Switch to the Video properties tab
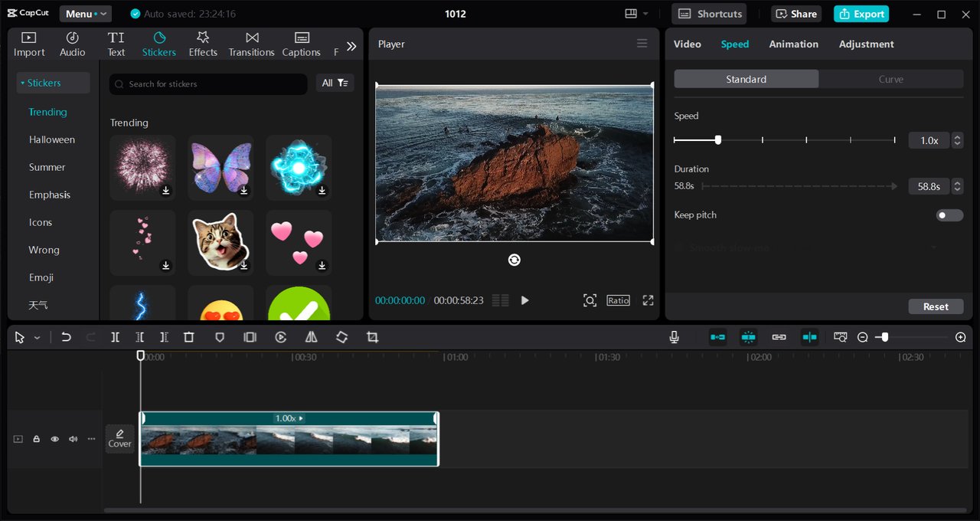 (688, 44)
